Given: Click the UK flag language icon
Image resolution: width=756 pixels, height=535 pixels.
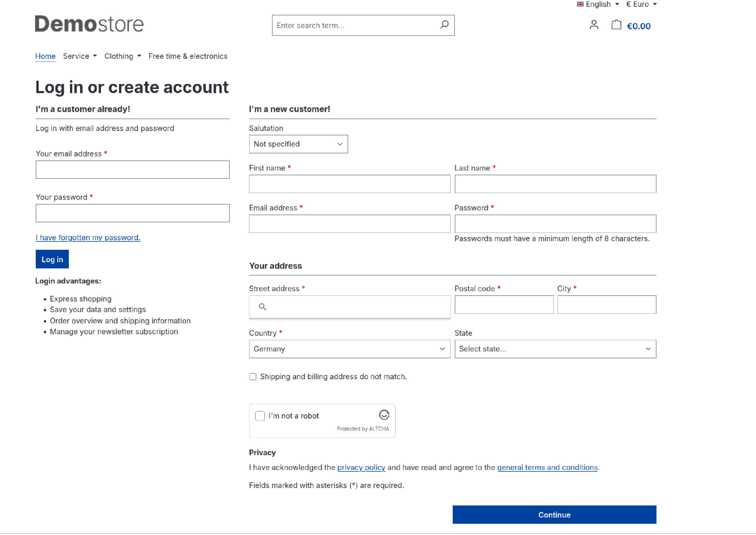Looking at the screenshot, I should pyautogui.click(x=580, y=4).
